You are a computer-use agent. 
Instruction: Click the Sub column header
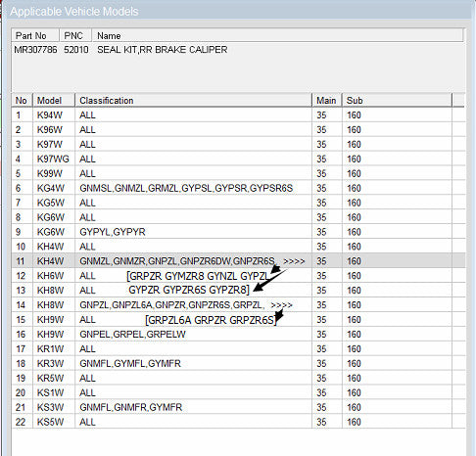(x=397, y=100)
